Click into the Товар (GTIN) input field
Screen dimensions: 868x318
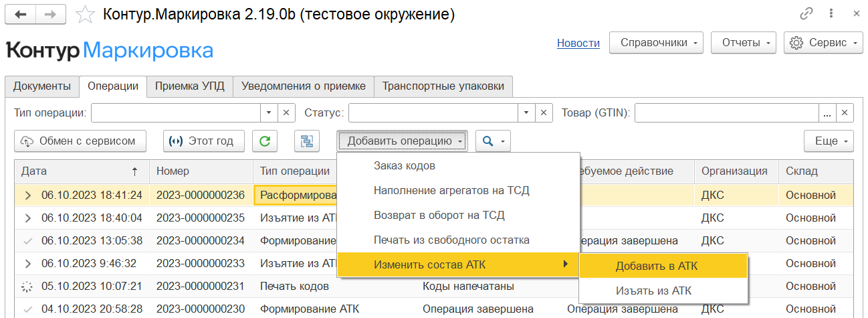pyautogui.click(x=727, y=113)
